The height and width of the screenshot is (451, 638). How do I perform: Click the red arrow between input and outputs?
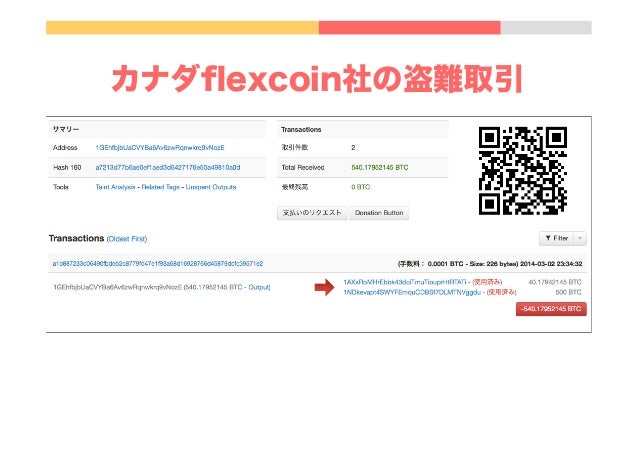pyautogui.click(x=324, y=287)
